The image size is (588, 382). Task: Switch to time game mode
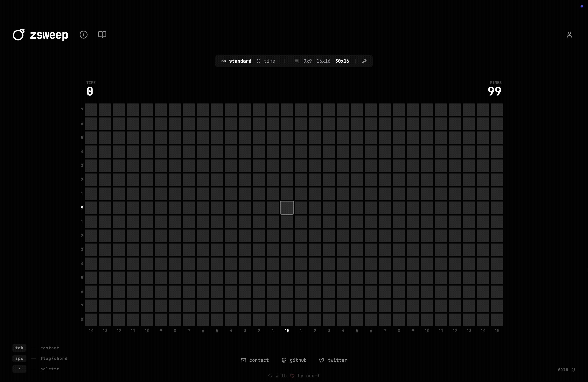[x=269, y=61]
